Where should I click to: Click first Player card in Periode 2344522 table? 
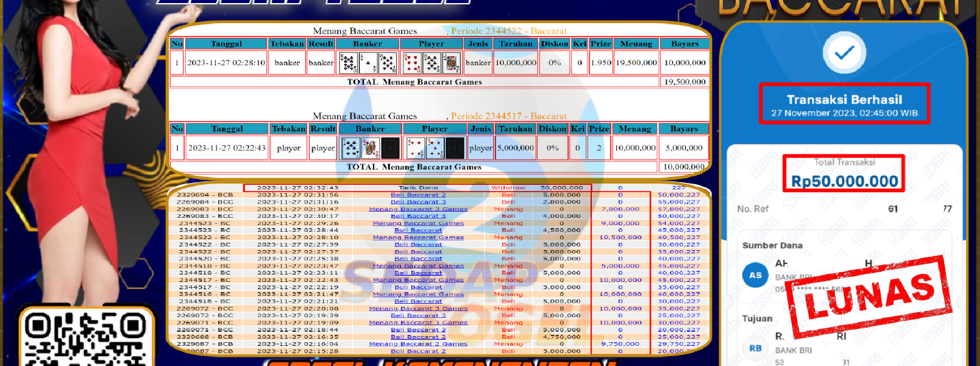tap(412, 63)
